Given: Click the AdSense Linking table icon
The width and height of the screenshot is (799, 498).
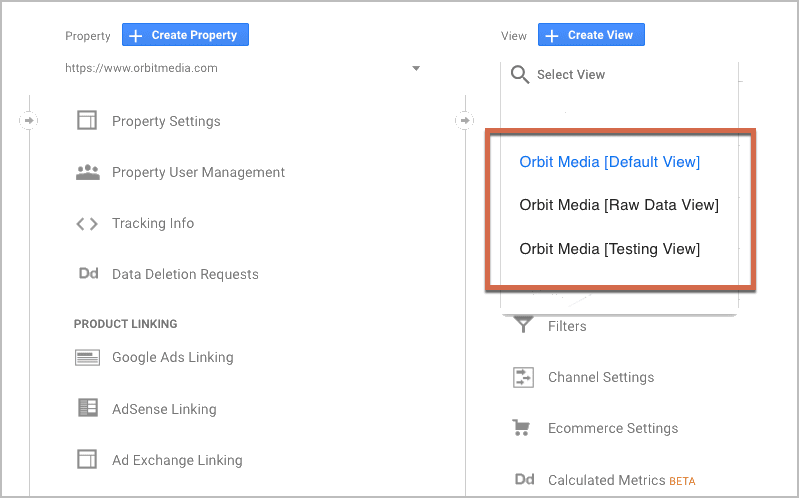Looking at the screenshot, I should click(x=88, y=408).
